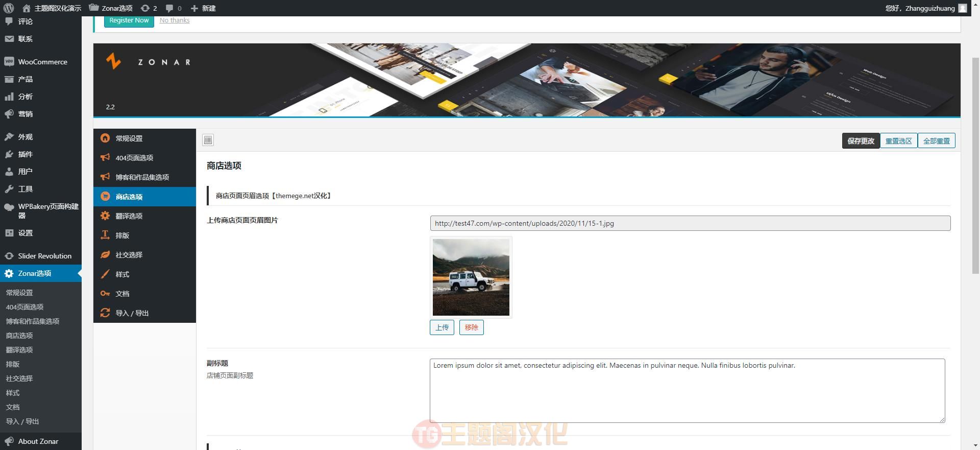Open 社交选择 in the sidebar submenu
980x450 pixels.
[x=19, y=378]
